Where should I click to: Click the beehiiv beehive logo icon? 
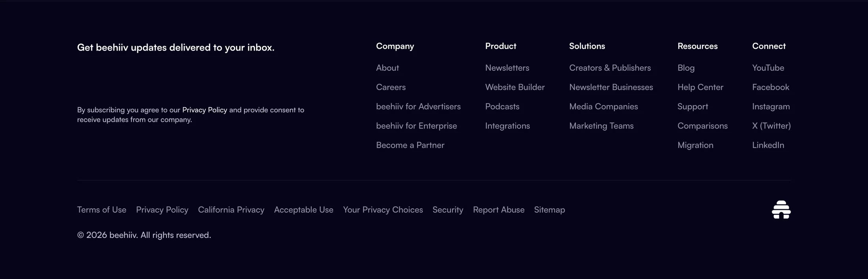(x=781, y=209)
